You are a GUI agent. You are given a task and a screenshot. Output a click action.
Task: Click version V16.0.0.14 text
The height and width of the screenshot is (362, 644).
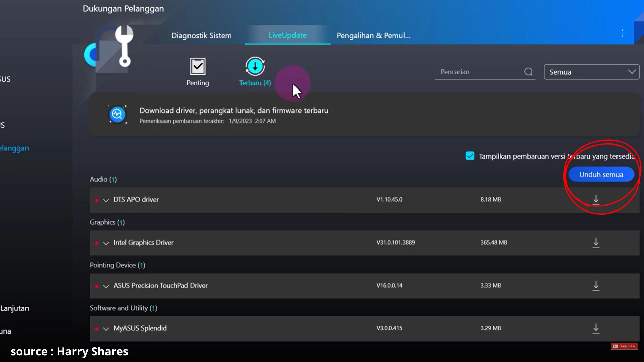[389, 285]
